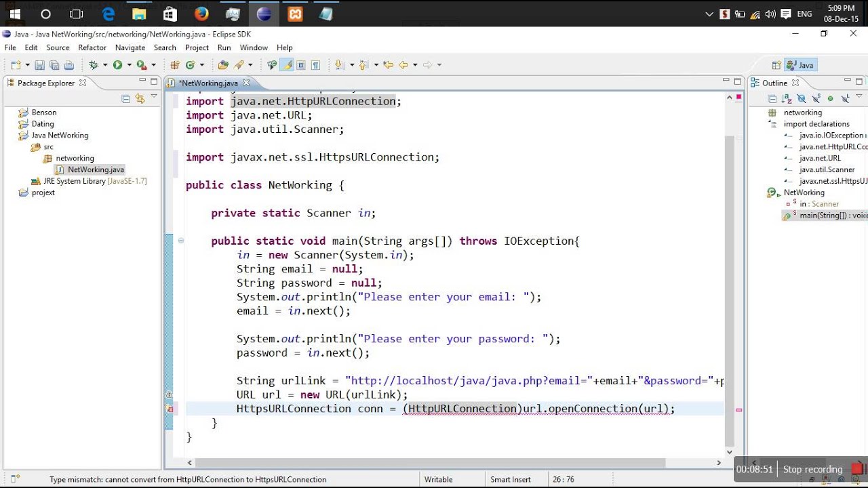Viewport: 868px width, 488px height.
Task: Click the Search flashlight toolbar icon
Action: [x=239, y=65]
